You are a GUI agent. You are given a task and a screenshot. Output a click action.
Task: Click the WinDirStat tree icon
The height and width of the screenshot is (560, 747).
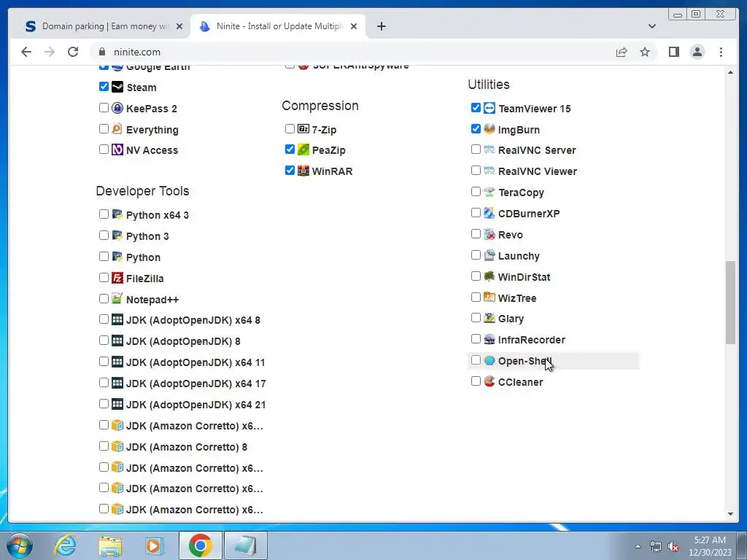click(489, 276)
